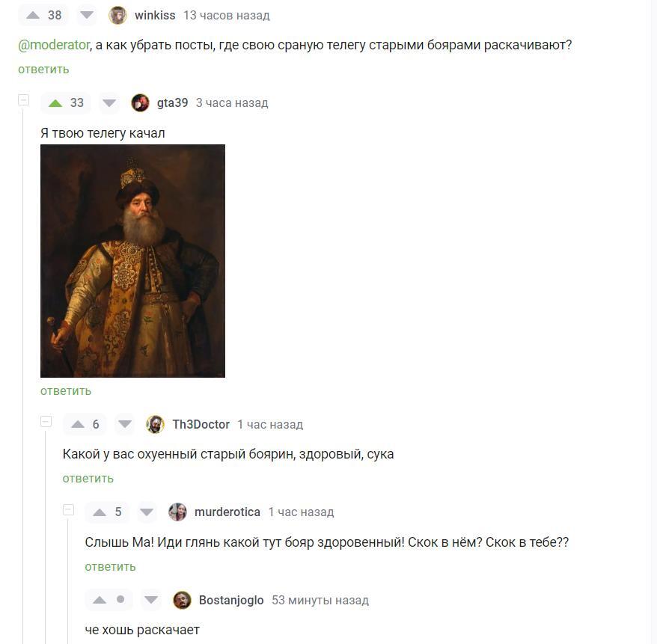657x644 pixels.
Task: Downvote gta39's comment
Action: (x=109, y=103)
